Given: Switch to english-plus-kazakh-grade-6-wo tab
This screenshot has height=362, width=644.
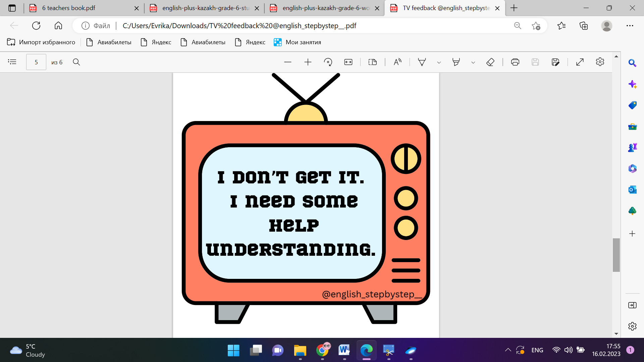Looking at the screenshot, I should 325,8.
